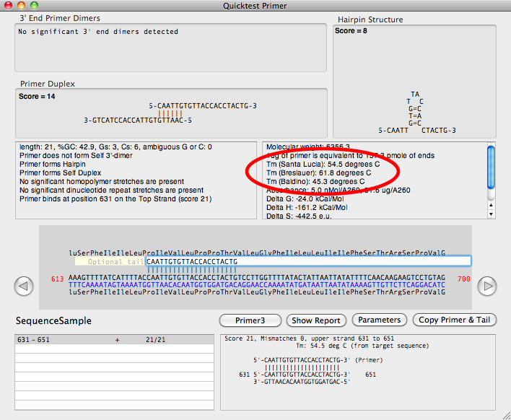
Task: Select the 631 - 651 match row
Action: coord(114,338)
